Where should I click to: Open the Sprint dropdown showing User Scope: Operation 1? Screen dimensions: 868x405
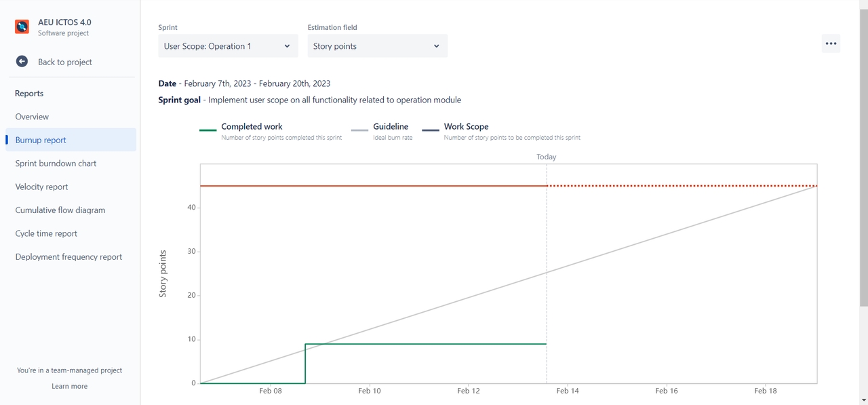[227, 46]
